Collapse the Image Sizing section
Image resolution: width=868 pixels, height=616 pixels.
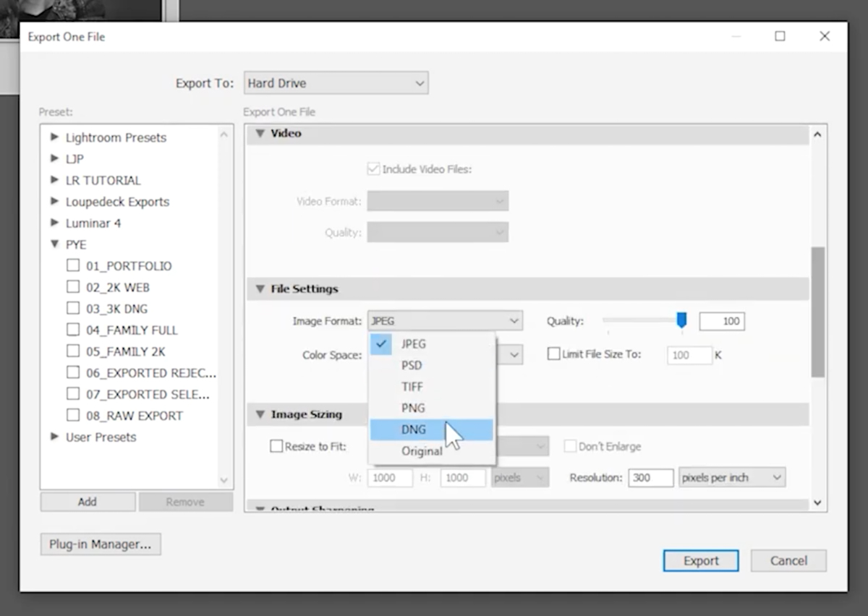pyautogui.click(x=260, y=415)
